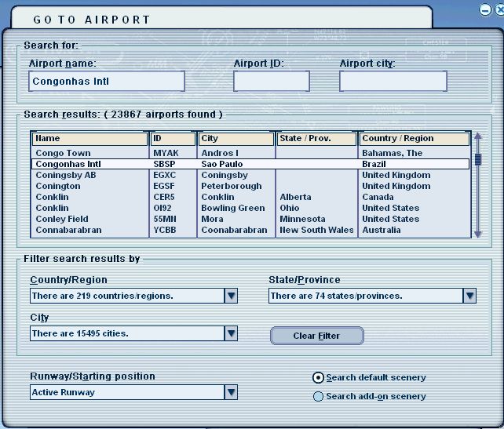Click the Airport name input field

click(106, 81)
